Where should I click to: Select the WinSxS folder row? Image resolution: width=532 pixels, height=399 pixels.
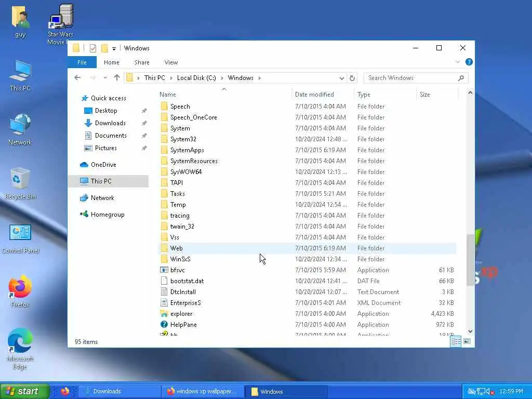308,259
